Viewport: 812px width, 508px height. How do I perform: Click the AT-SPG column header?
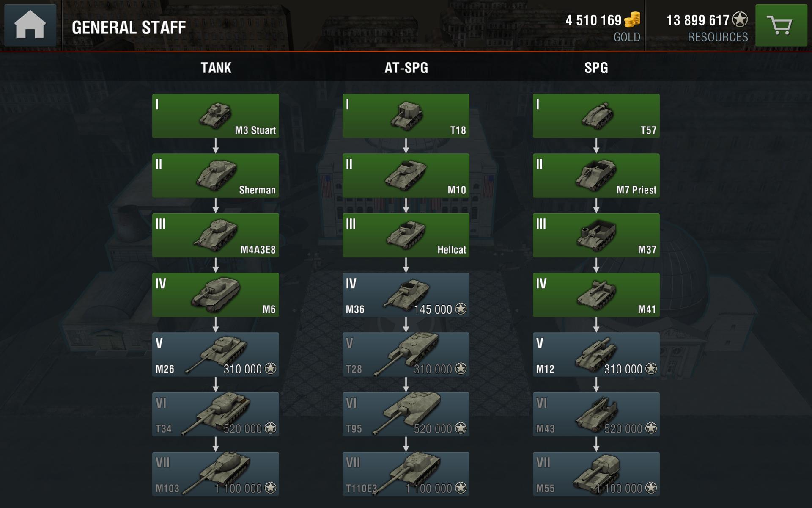point(406,68)
